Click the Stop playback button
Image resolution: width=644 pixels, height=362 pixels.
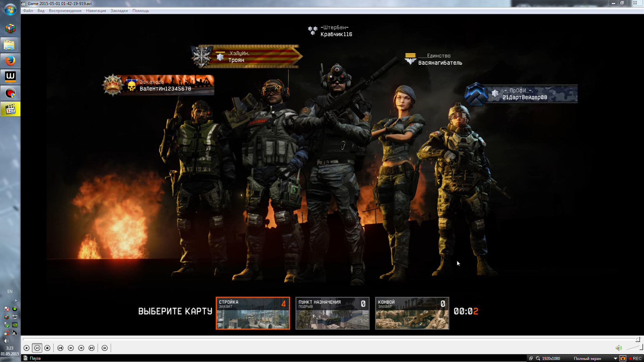(x=47, y=348)
